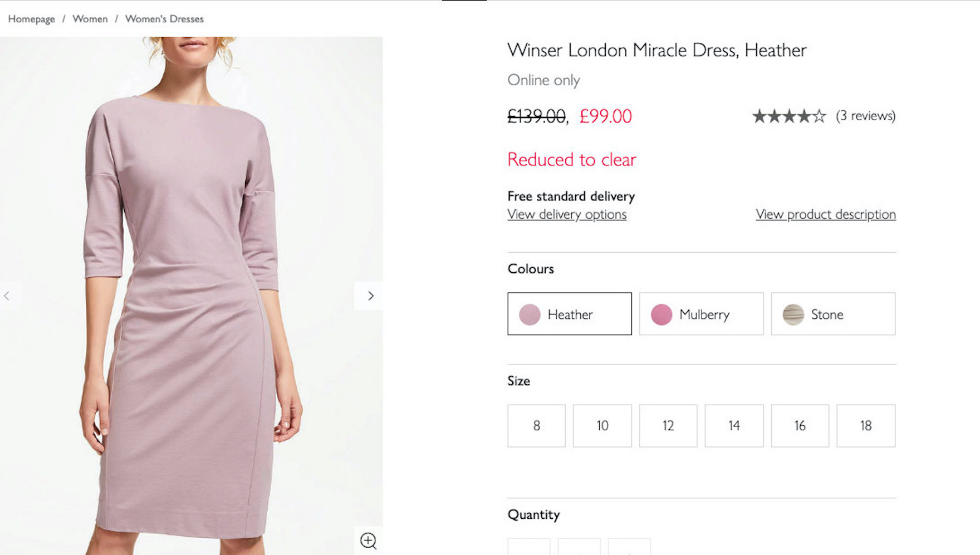Pick size 12
980x555 pixels.
point(668,426)
